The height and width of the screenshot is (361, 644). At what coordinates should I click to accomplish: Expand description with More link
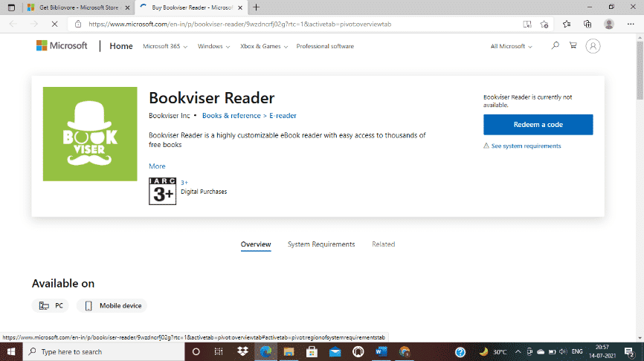157,166
